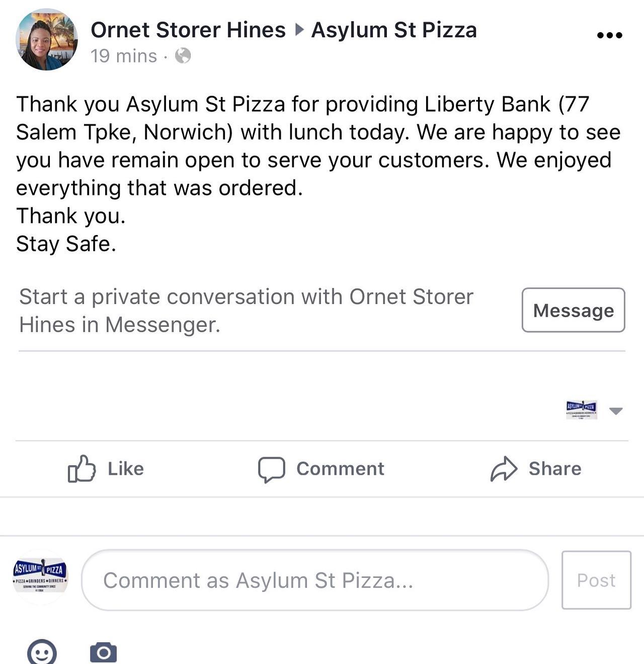Click the 19 mins timestamp

click(124, 56)
